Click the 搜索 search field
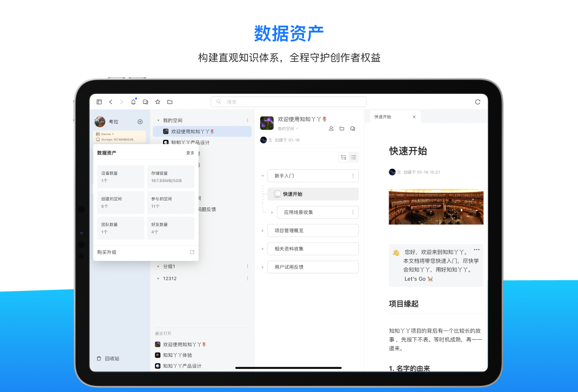 coord(288,102)
